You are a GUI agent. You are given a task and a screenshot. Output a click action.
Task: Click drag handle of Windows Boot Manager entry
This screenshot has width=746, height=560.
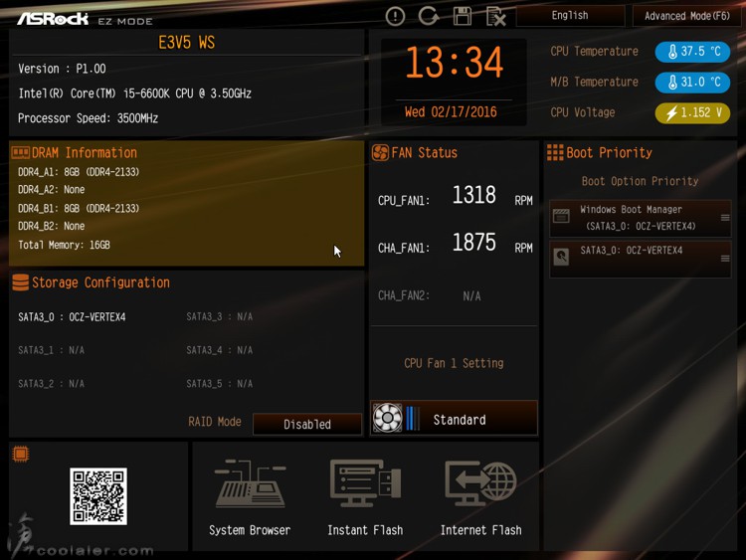[725, 218]
